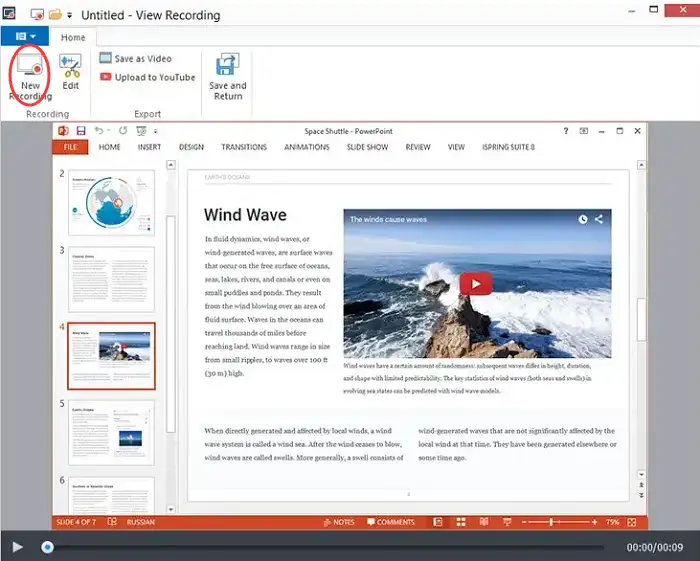Select slide 5 thumbnail
Screen dimensions: 700x561
pyautogui.click(x=112, y=433)
